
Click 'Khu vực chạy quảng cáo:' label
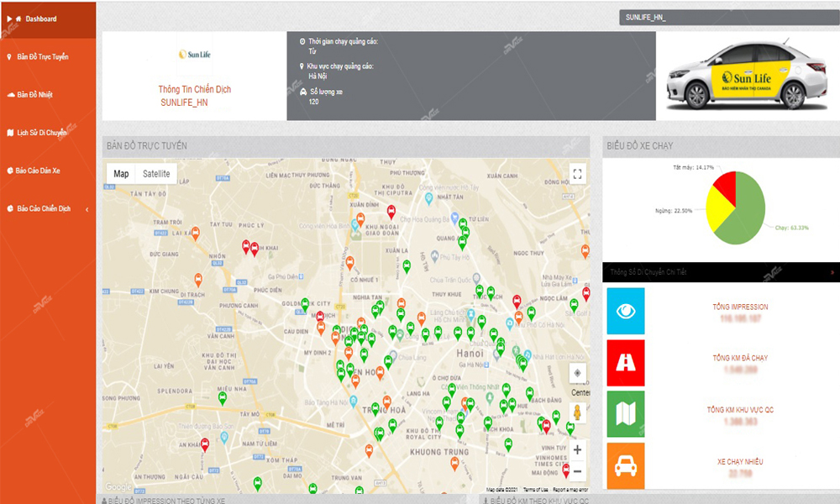340,66
